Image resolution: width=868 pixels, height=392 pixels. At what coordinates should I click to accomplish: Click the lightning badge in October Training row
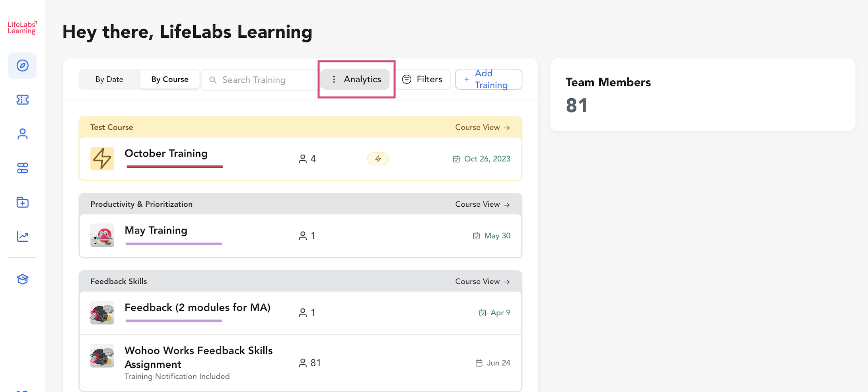pyautogui.click(x=378, y=159)
